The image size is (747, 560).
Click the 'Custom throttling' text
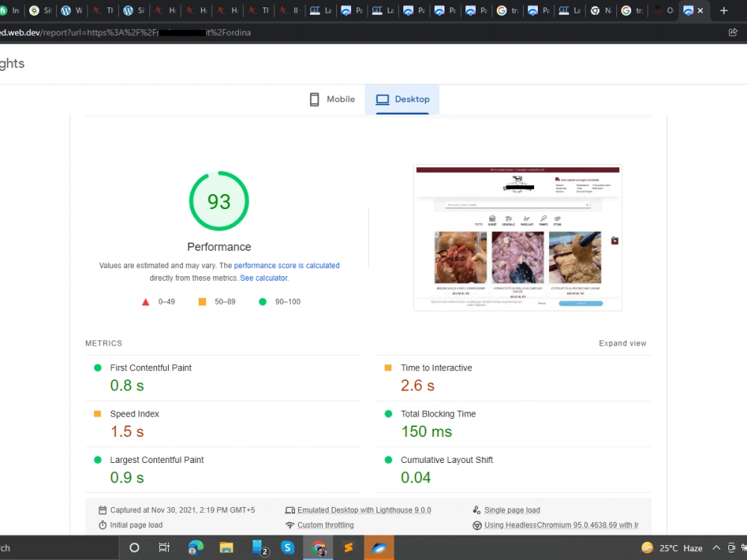(x=326, y=525)
